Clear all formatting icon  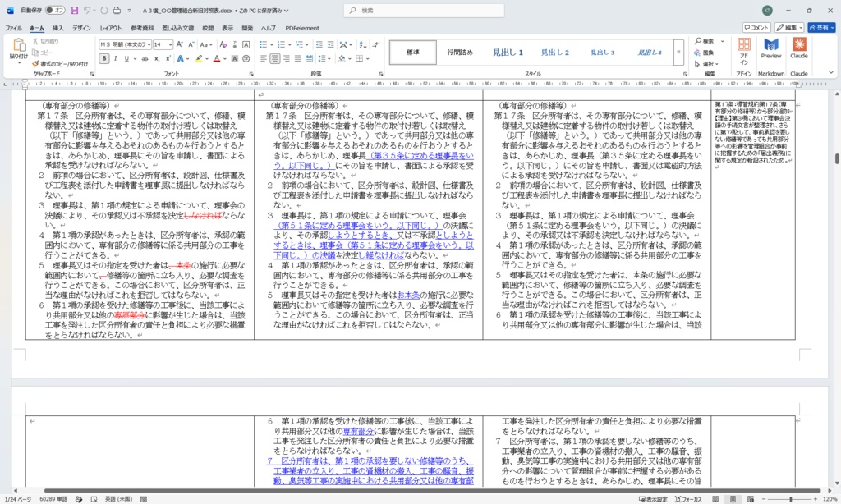click(223, 44)
